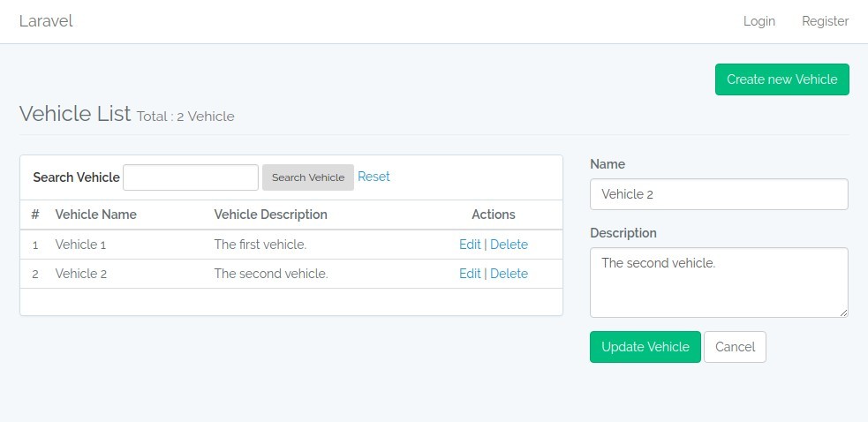Click the Name label above the input
This screenshot has height=422, width=868.
pyautogui.click(x=608, y=164)
